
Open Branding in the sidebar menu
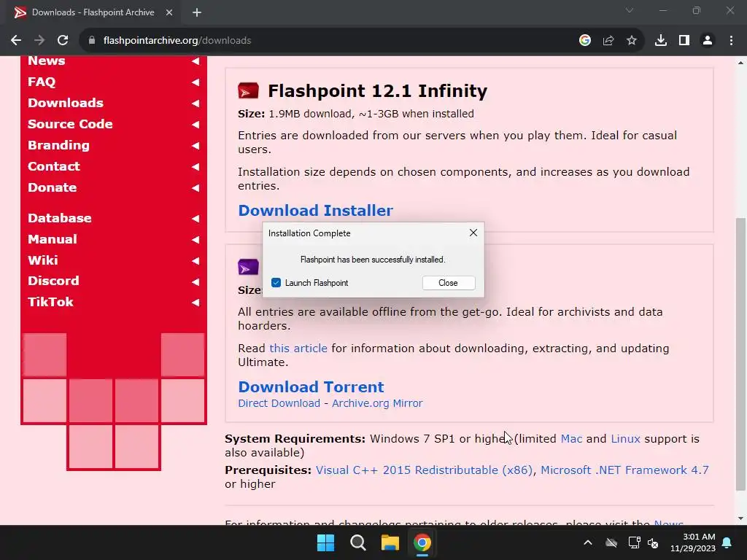[x=58, y=145]
